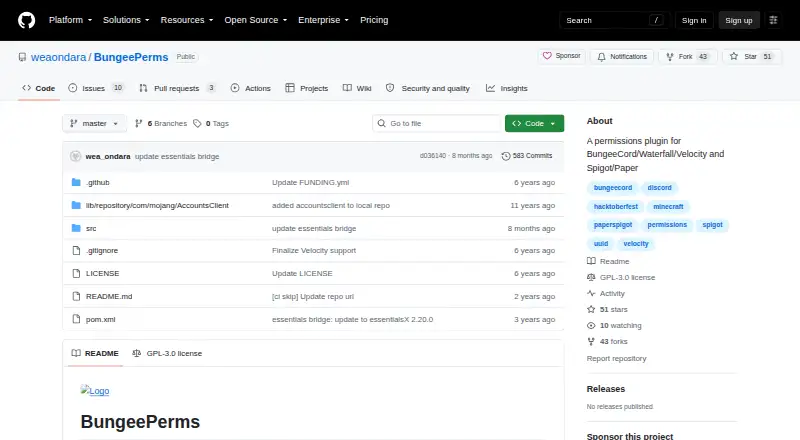The image size is (800, 440).
Task: Click the Sign in button
Action: click(694, 20)
